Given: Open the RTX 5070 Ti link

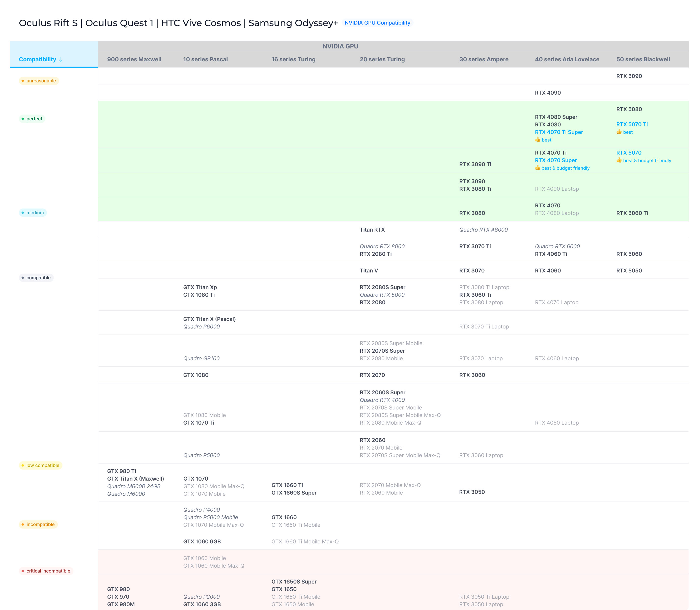Looking at the screenshot, I should click(x=632, y=124).
